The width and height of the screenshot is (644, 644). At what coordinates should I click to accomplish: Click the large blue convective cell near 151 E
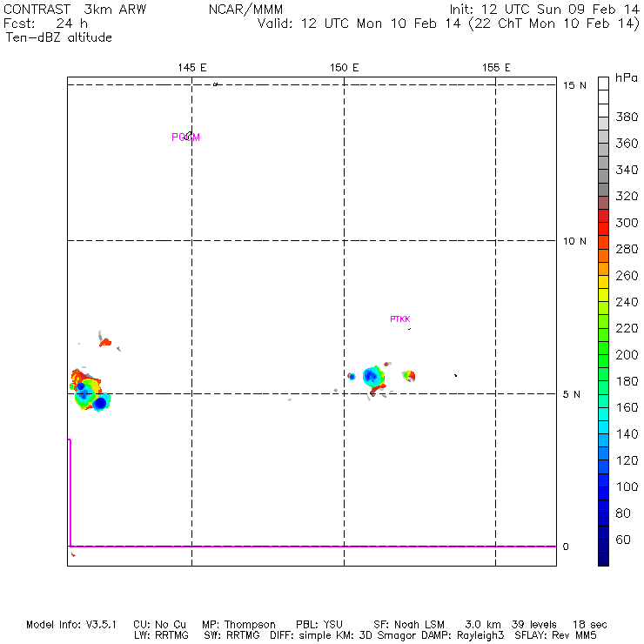(x=373, y=376)
